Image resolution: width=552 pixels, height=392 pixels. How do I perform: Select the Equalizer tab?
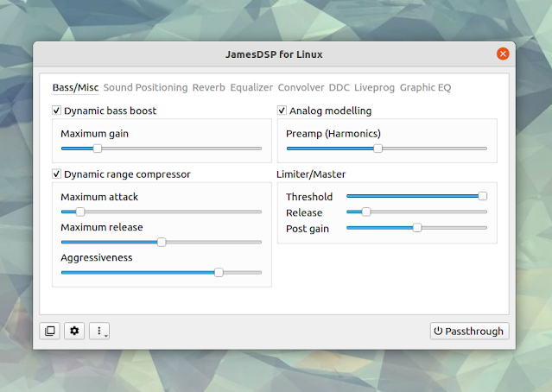(x=251, y=87)
